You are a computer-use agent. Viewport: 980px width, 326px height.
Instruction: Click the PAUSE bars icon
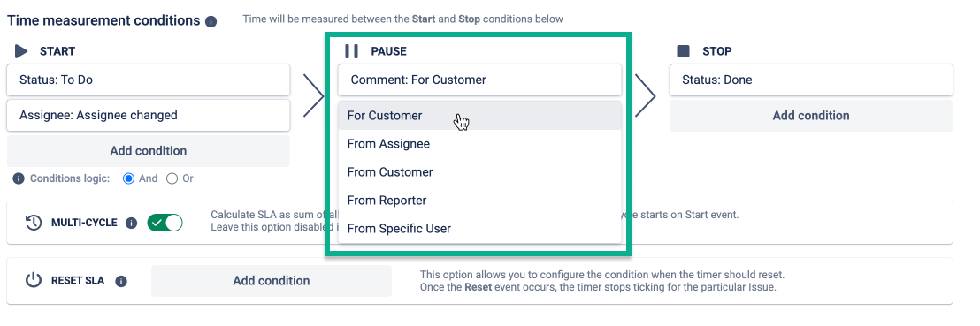click(352, 51)
